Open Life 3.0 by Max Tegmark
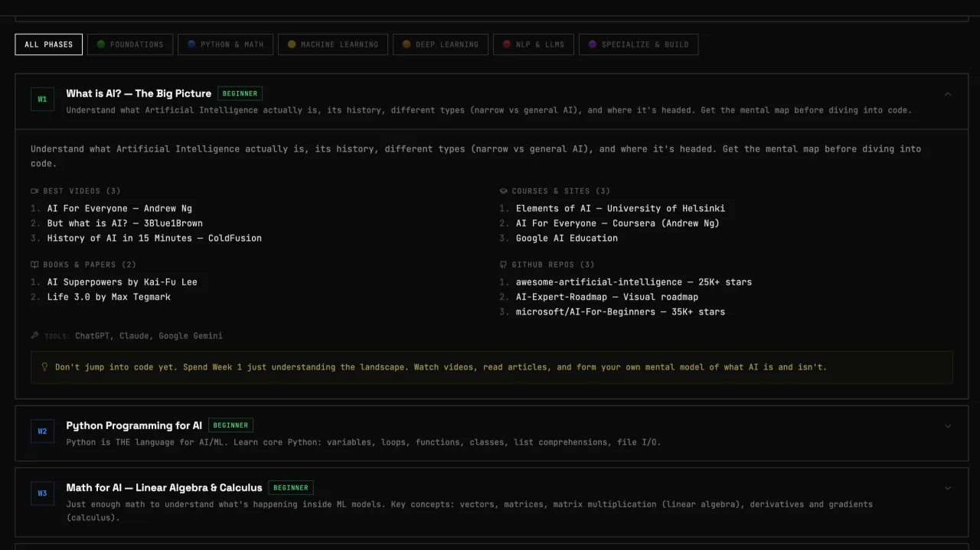Screen dimensions: 980x550 click(x=109, y=297)
